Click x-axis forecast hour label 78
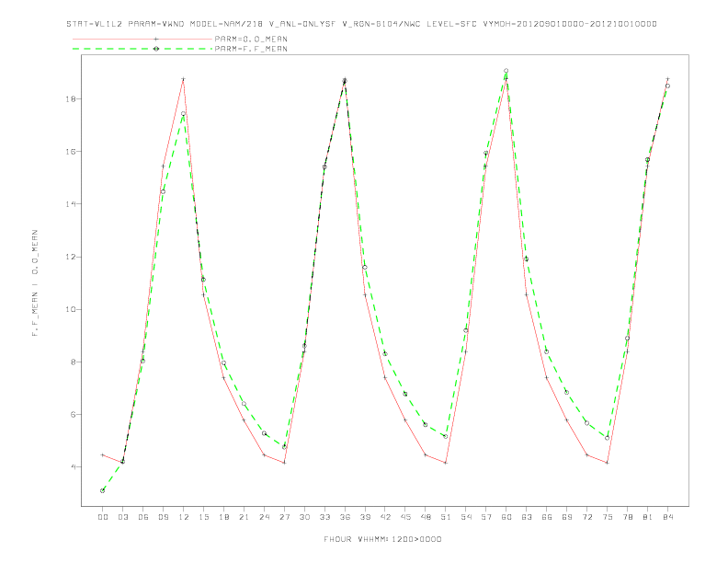 628,517
